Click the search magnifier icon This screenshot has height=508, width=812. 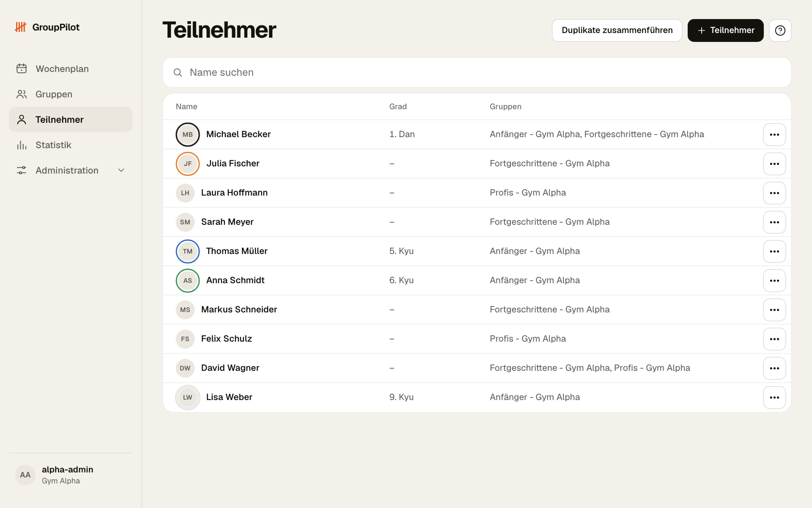178,73
